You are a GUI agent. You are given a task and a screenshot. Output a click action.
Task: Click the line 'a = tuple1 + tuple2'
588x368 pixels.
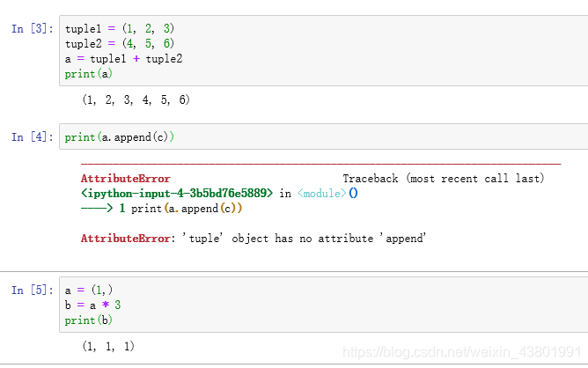click(x=123, y=58)
